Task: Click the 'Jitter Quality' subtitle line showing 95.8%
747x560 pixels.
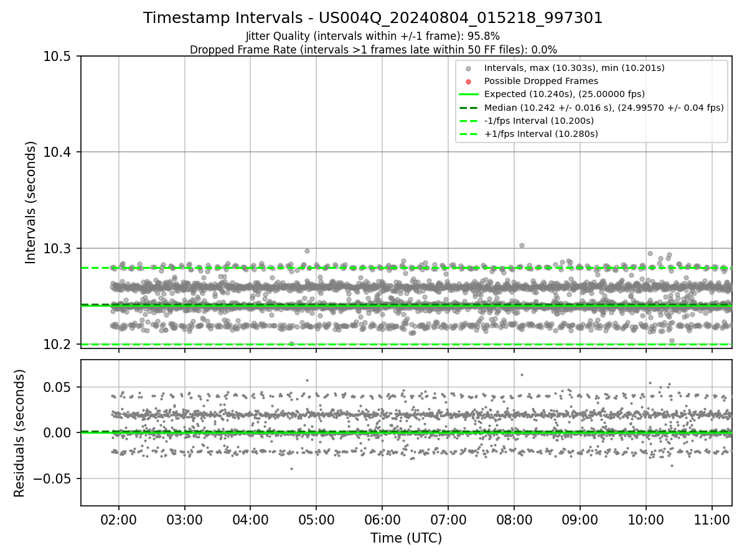Action: [373, 36]
